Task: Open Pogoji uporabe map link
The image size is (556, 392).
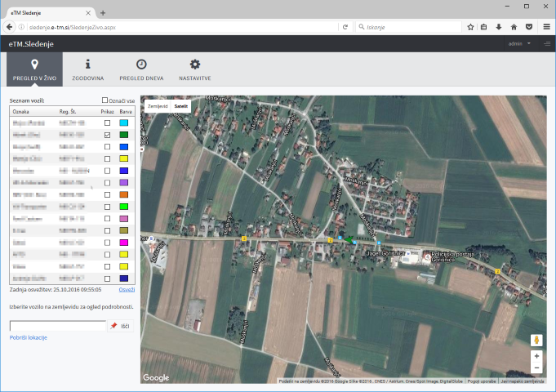Action: (481, 381)
